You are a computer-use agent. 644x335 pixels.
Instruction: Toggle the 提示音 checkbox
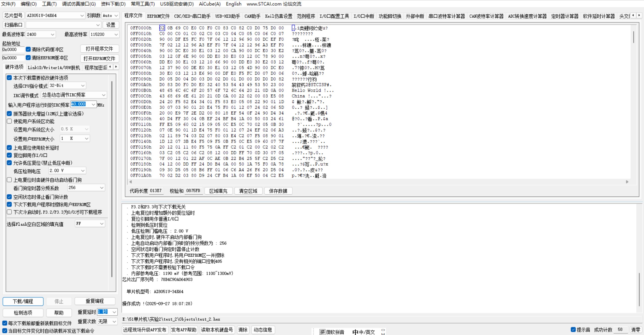coord(573,329)
